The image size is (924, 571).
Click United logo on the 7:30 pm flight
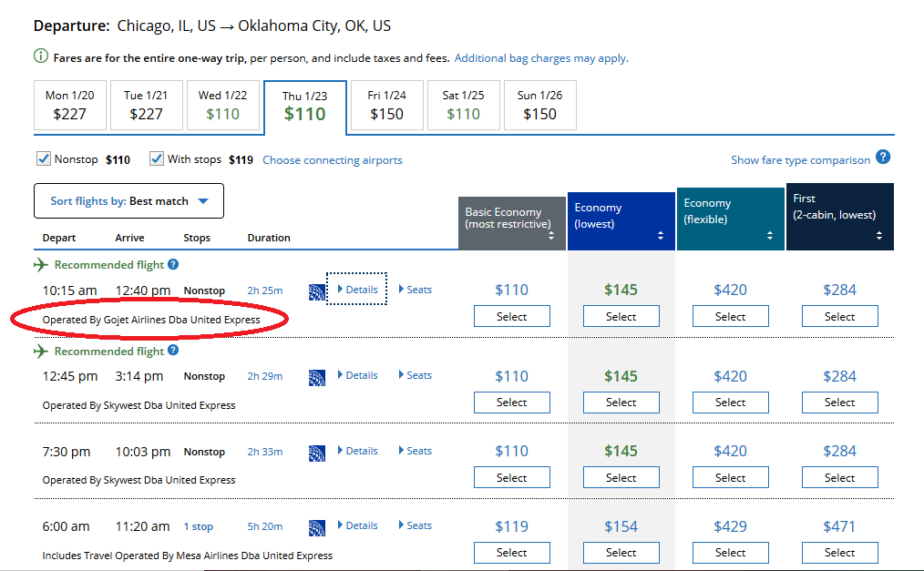317,454
